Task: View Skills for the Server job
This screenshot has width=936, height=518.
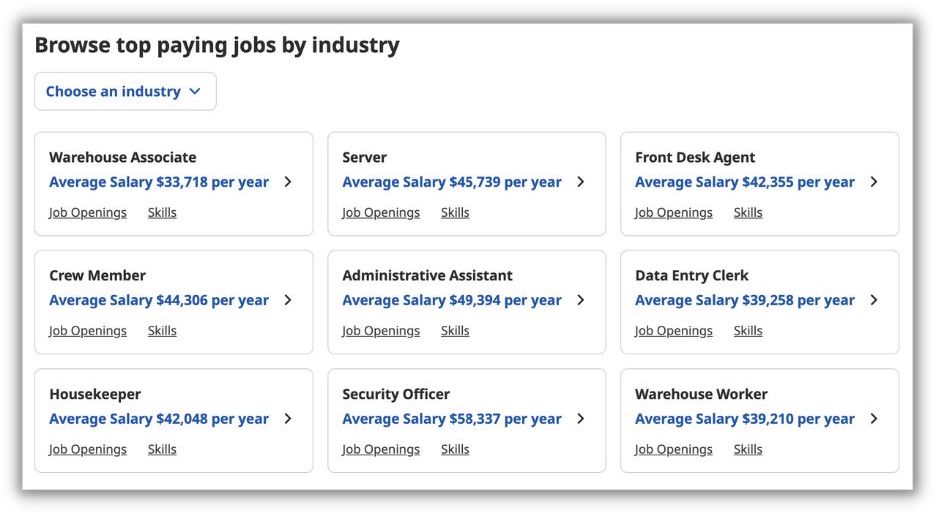Action: 455,212
